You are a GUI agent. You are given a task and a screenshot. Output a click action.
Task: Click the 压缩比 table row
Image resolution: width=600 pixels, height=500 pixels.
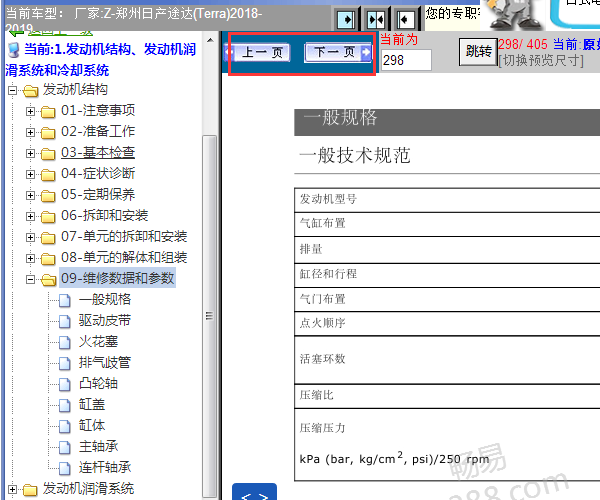[x=447, y=396]
